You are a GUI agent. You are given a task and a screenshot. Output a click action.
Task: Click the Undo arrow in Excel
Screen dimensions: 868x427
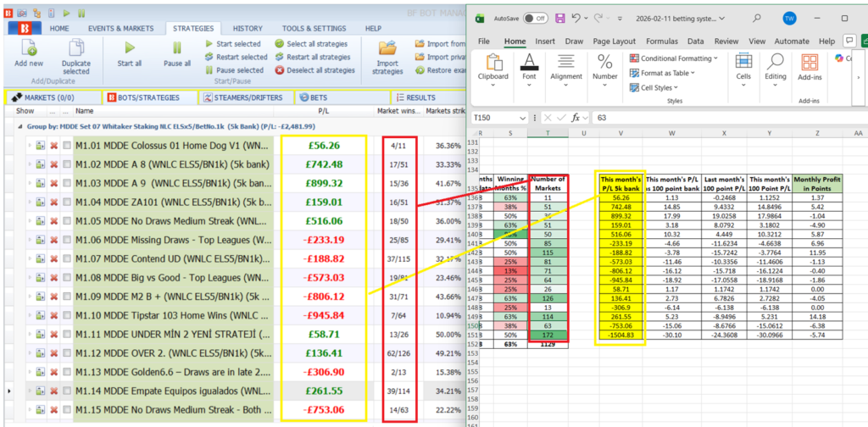tap(577, 18)
